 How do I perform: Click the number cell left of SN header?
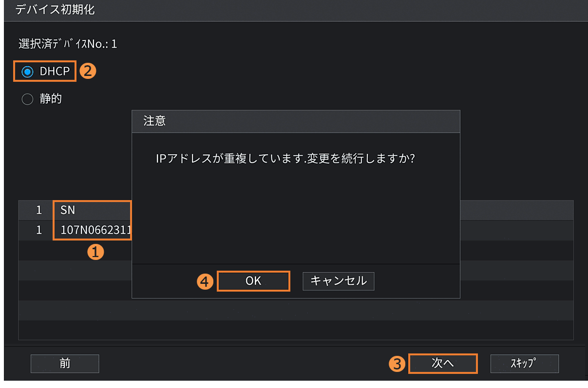click(39, 210)
